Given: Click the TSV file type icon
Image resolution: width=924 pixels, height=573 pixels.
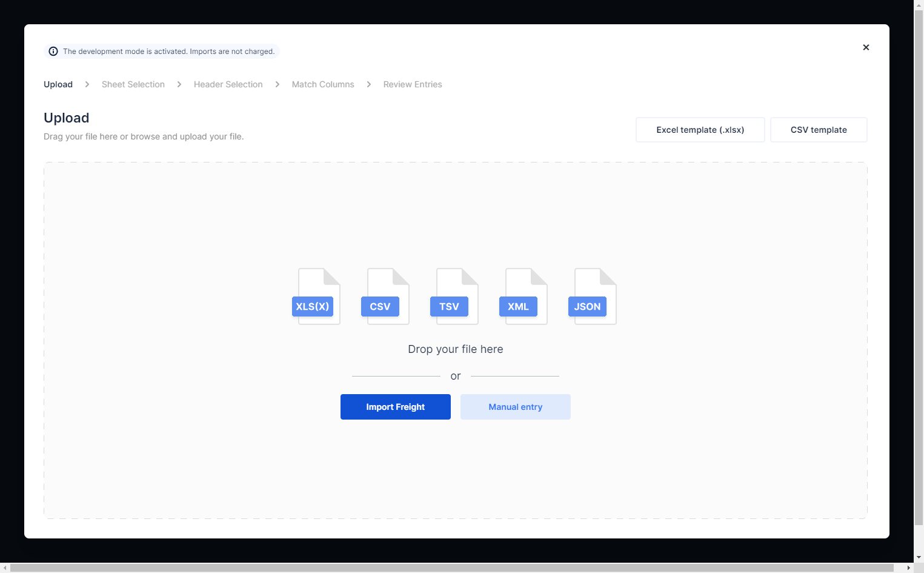Looking at the screenshot, I should tap(454, 297).
